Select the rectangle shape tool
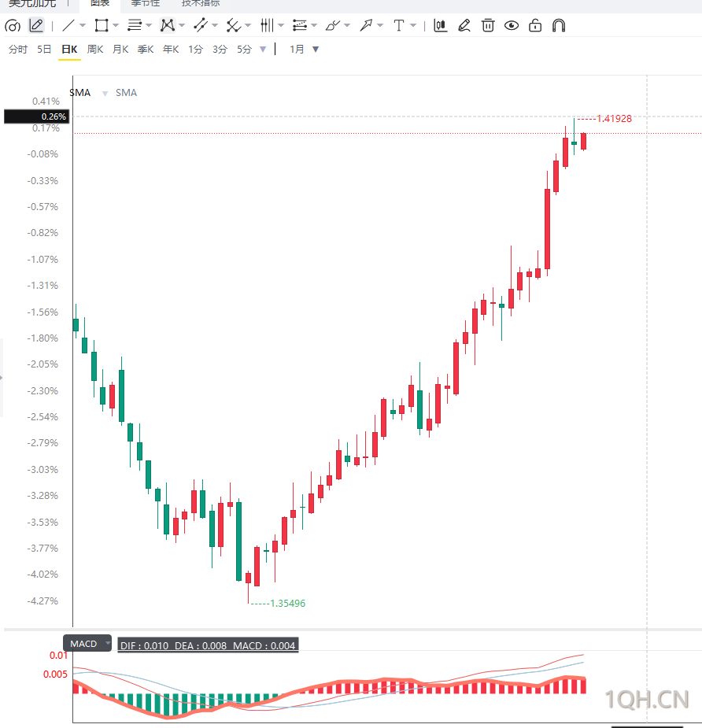The image size is (702, 728). click(x=102, y=25)
